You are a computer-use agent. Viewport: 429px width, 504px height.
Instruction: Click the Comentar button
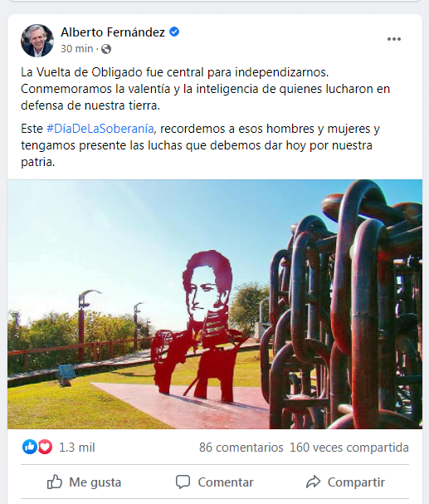[x=214, y=482]
